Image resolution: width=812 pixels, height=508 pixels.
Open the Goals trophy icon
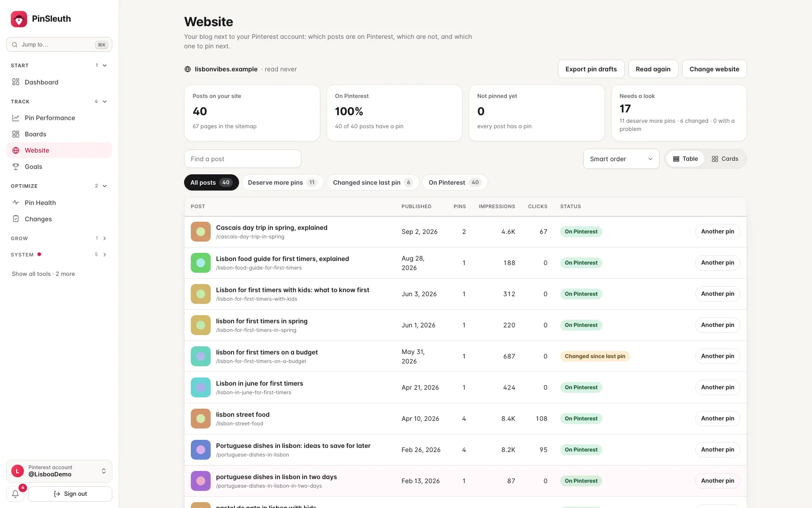[x=16, y=167]
